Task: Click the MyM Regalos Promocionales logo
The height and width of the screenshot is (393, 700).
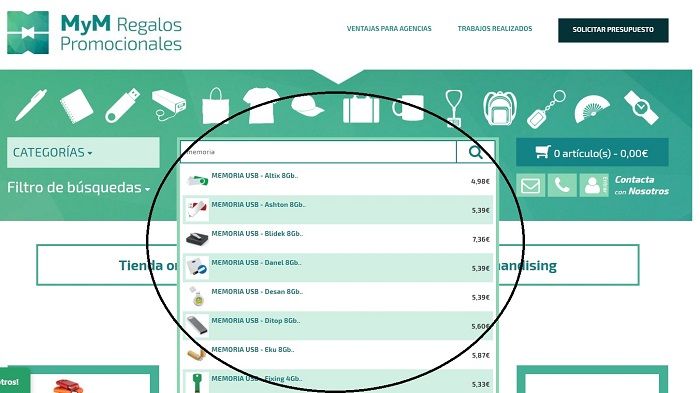Action: point(94,33)
